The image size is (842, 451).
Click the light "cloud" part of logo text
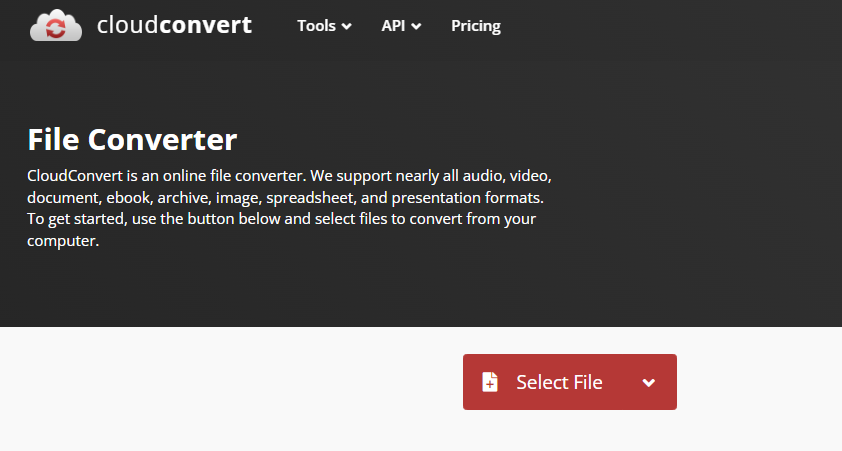tap(128, 25)
